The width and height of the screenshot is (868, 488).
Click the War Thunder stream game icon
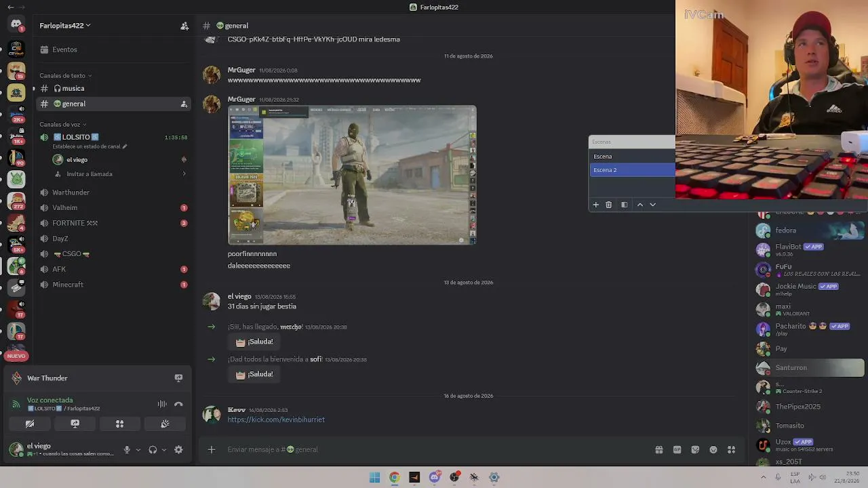(x=16, y=378)
